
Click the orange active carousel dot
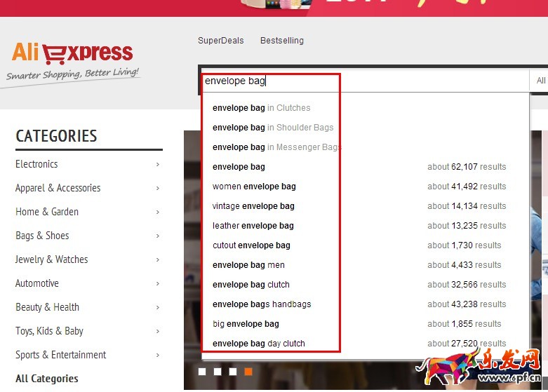(248, 372)
